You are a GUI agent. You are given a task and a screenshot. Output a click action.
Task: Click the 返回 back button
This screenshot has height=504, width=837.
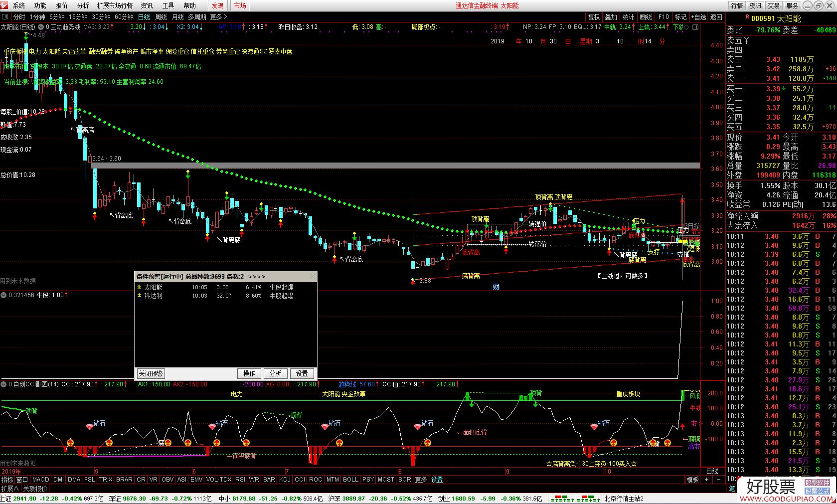[716, 17]
